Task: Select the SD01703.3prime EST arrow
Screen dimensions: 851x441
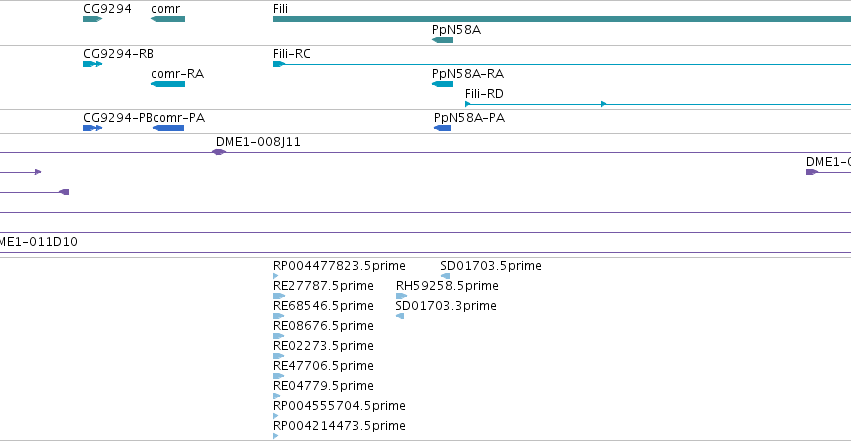Action: [x=400, y=316]
